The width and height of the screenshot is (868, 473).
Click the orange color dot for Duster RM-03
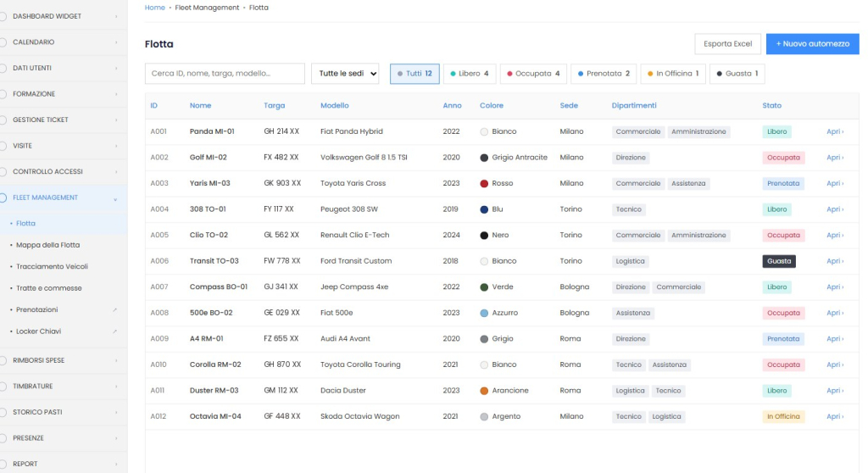484,391
